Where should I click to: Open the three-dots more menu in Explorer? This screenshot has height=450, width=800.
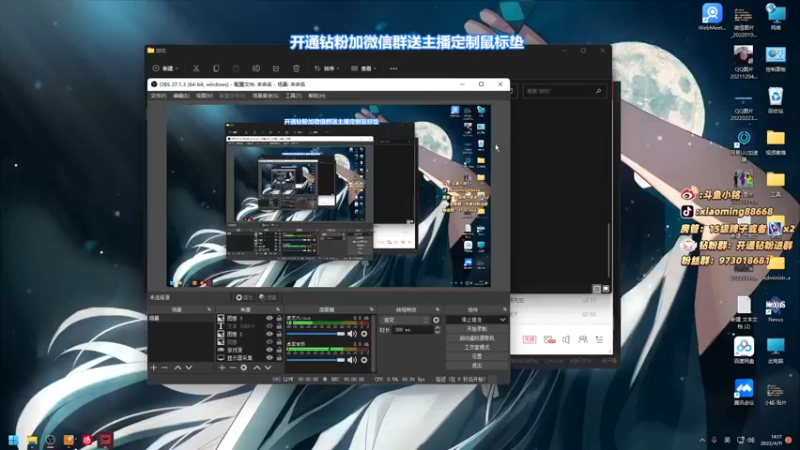click(x=393, y=68)
